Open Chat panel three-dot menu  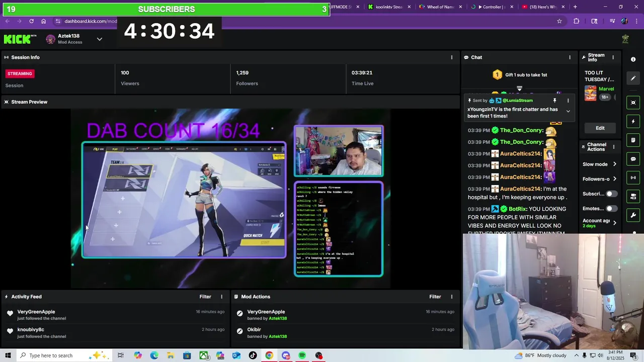[x=570, y=57]
